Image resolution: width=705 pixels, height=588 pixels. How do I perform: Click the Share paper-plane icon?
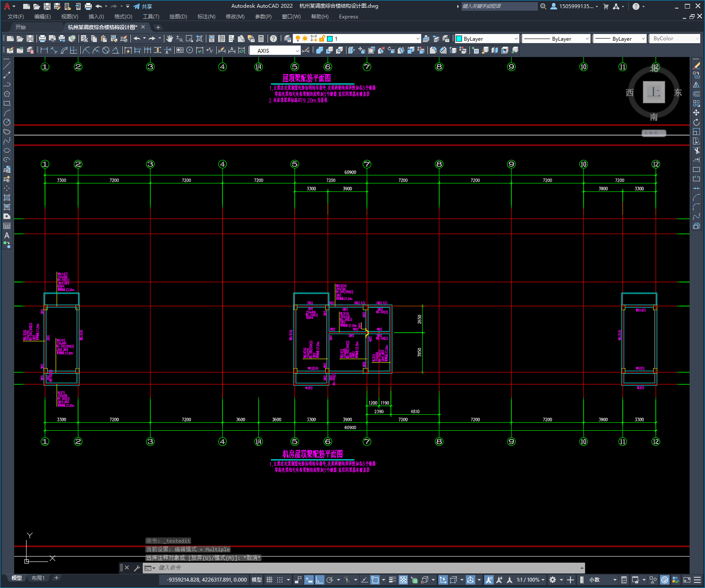coord(137,6)
